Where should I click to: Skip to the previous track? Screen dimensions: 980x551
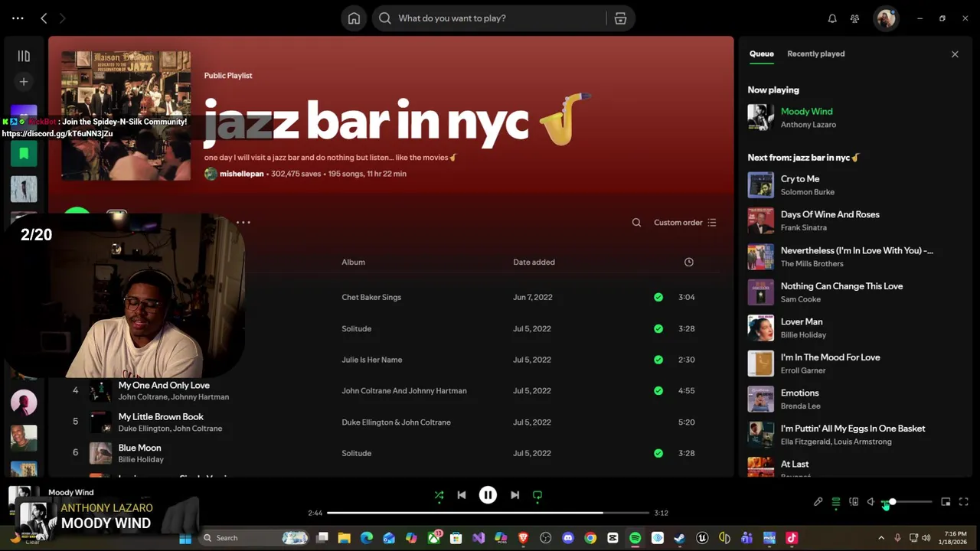click(x=462, y=495)
